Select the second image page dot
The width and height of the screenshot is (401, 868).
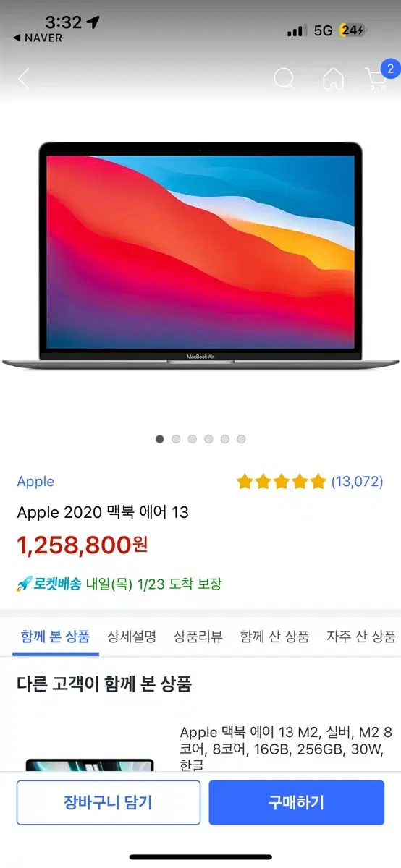[176, 439]
